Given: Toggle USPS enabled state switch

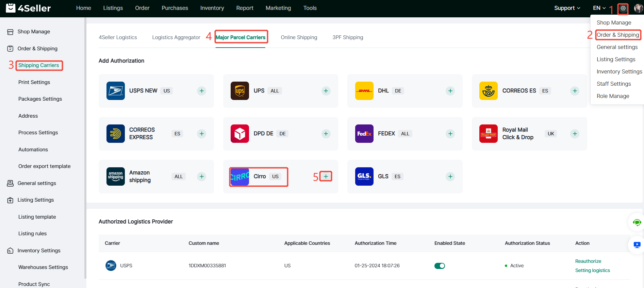Looking at the screenshot, I should tap(440, 266).
